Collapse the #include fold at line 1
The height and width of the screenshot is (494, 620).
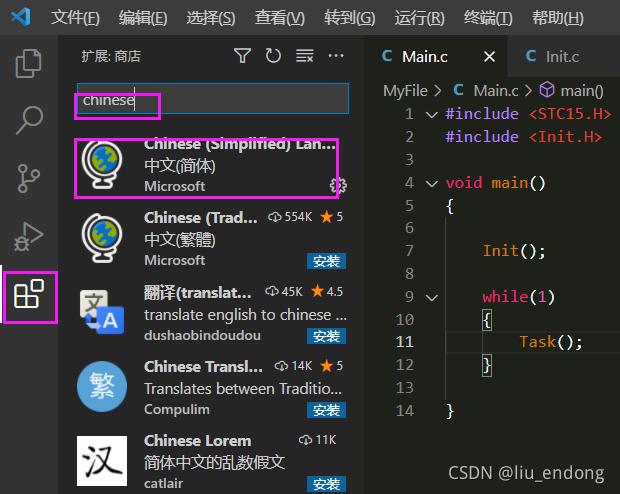431,115
